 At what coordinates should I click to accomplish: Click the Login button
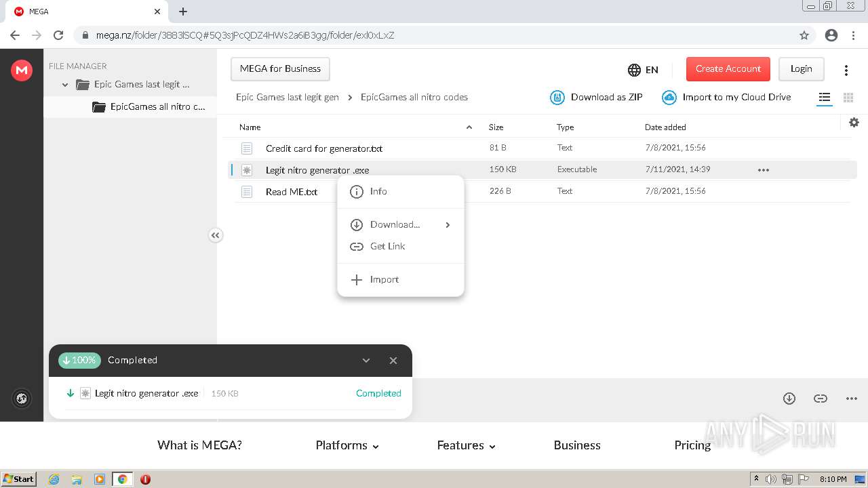(x=801, y=68)
